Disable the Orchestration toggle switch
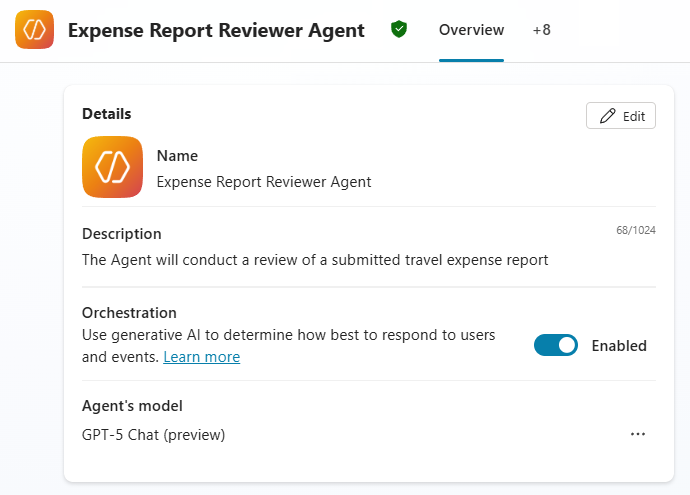The width and height of the screenshot is (690, 495). tap(556, 345)
